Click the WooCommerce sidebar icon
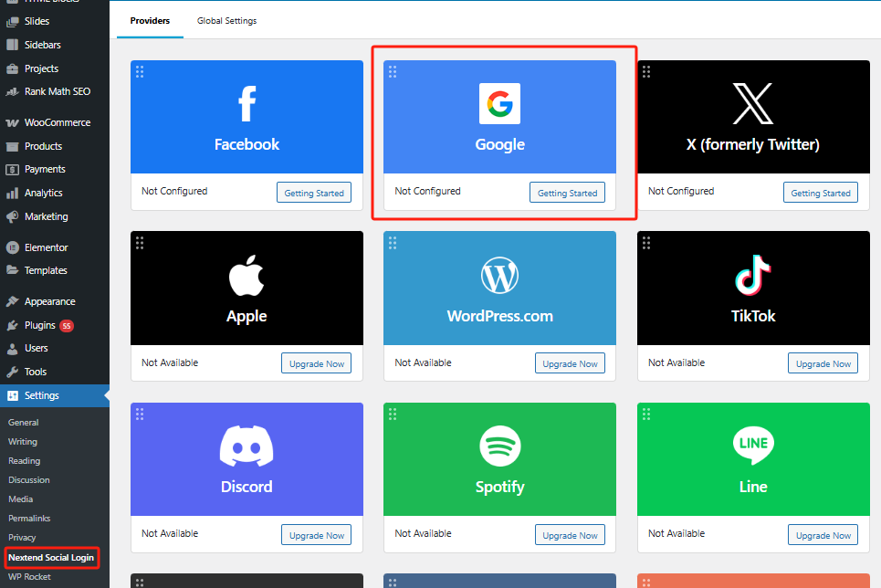The height and width of the screenshot is (588, 881). tap(13, 121)
